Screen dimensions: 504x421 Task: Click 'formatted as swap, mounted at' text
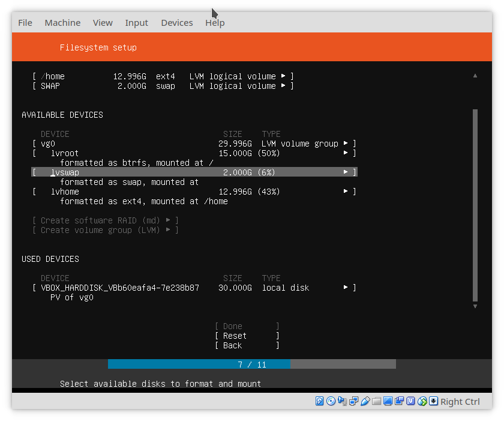point(129,182)
